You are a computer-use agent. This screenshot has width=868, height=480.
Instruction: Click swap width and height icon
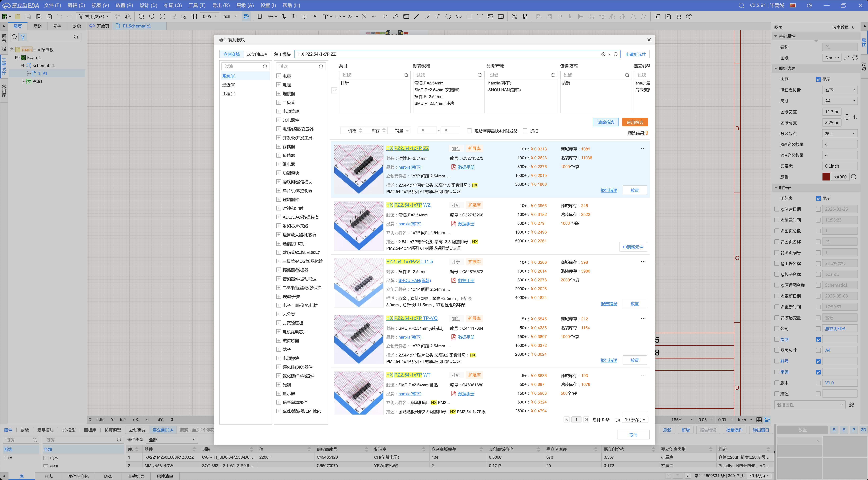[x=855, y=117]
